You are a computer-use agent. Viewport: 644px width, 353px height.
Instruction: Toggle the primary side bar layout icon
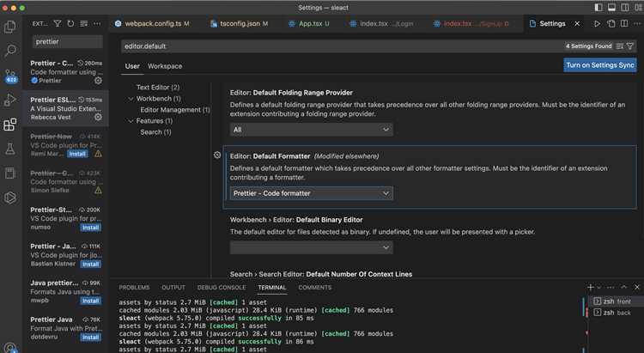[x=598, y=8]
